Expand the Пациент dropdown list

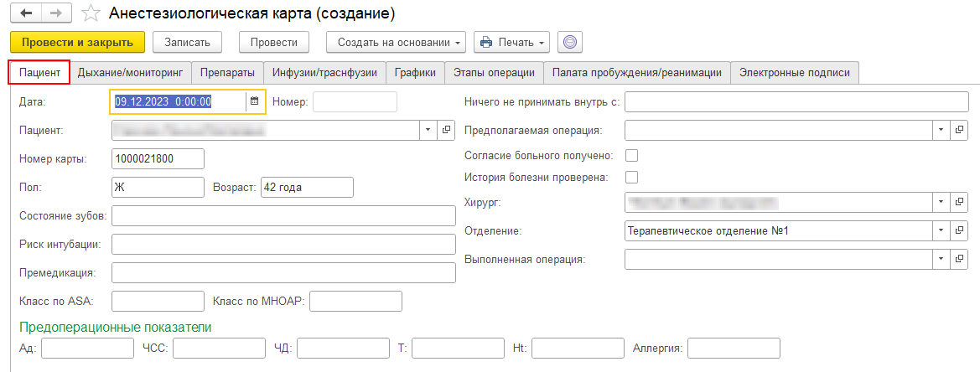427,130
